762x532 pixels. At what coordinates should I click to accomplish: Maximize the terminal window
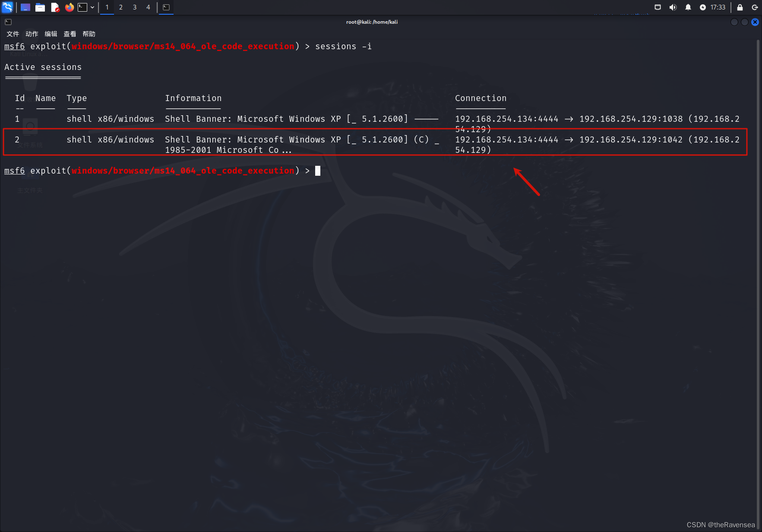tap(745, 22)
